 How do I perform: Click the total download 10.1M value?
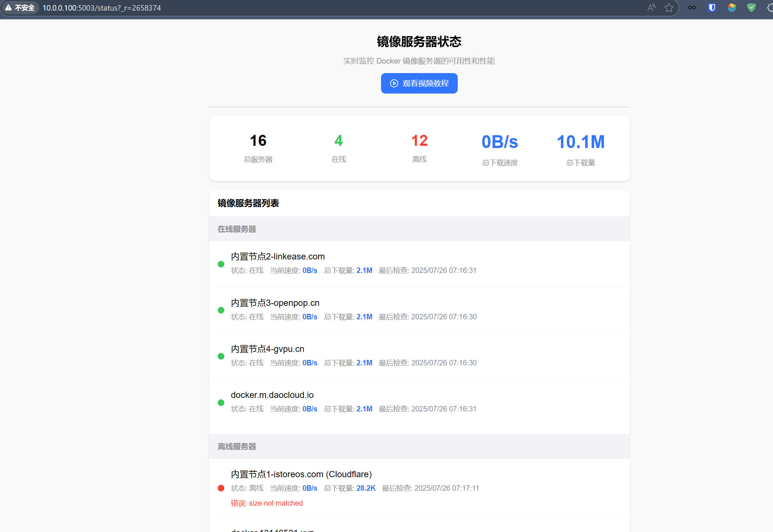tap(580, 142)
